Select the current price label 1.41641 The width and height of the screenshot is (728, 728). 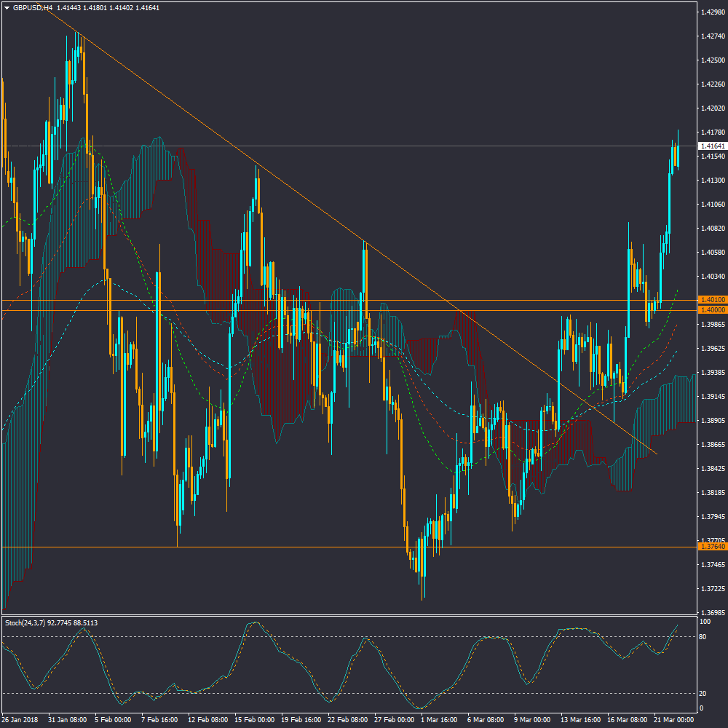coord(712,146)
